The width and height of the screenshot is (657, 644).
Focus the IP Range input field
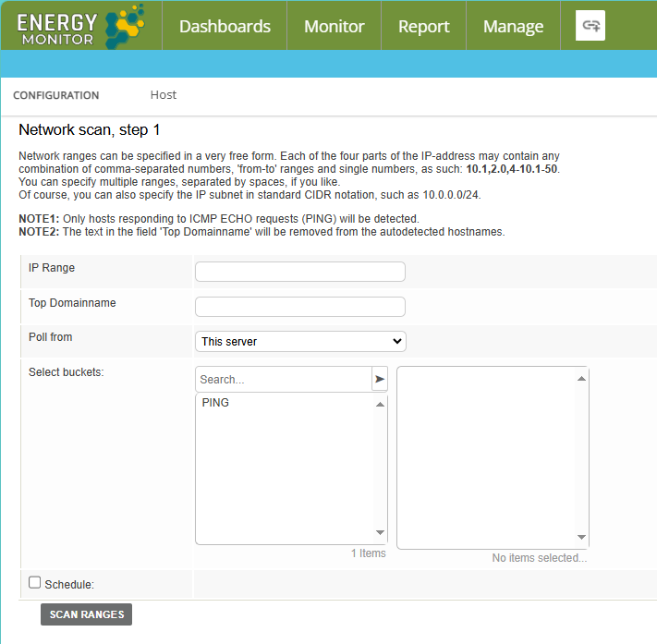(x=300, y=271)
